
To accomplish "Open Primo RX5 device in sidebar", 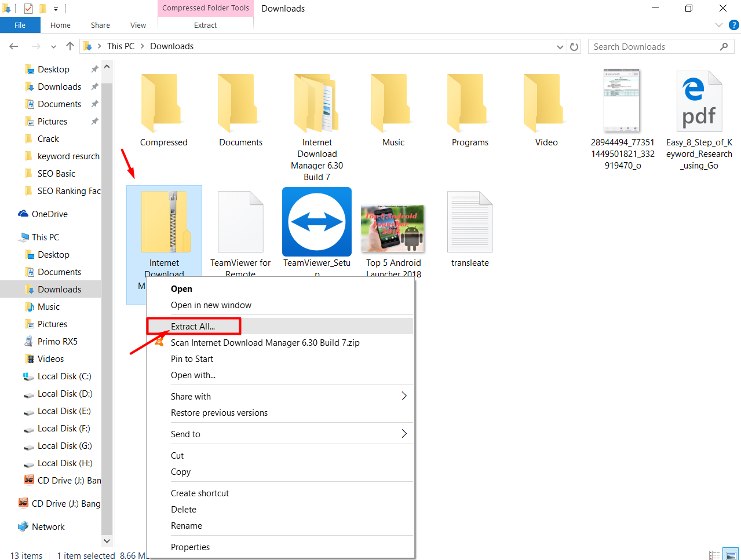I will coord(57,342).
